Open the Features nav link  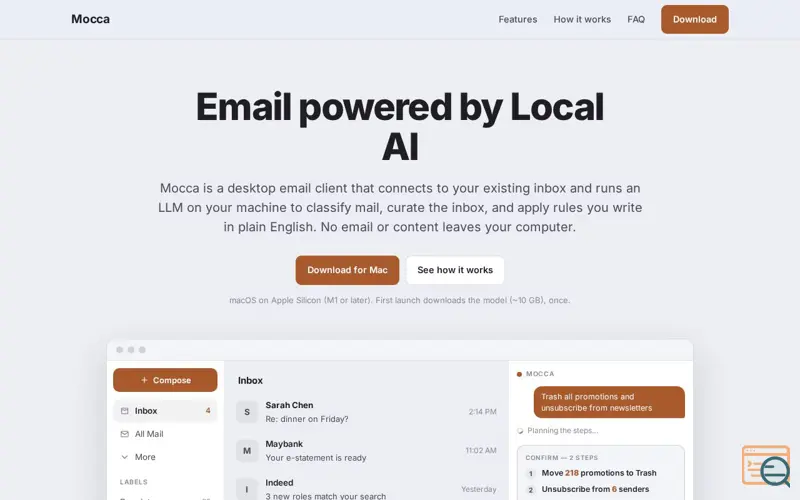point(517,19)
